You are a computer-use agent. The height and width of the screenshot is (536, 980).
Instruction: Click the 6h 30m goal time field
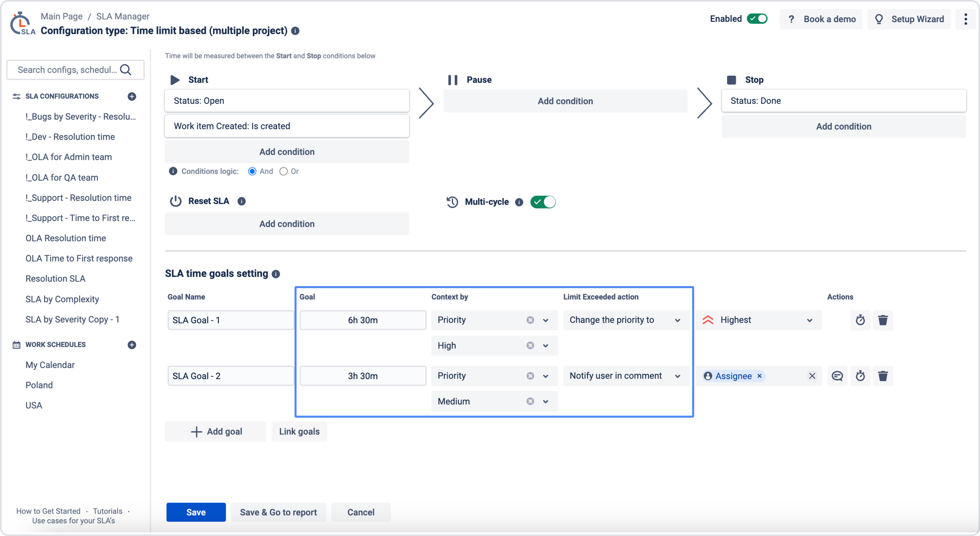tap(363, 320)
